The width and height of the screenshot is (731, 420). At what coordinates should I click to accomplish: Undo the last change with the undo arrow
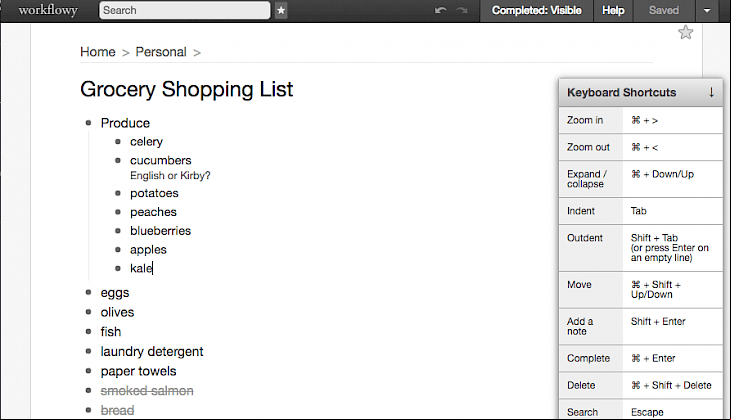click(x=440, y=10)
